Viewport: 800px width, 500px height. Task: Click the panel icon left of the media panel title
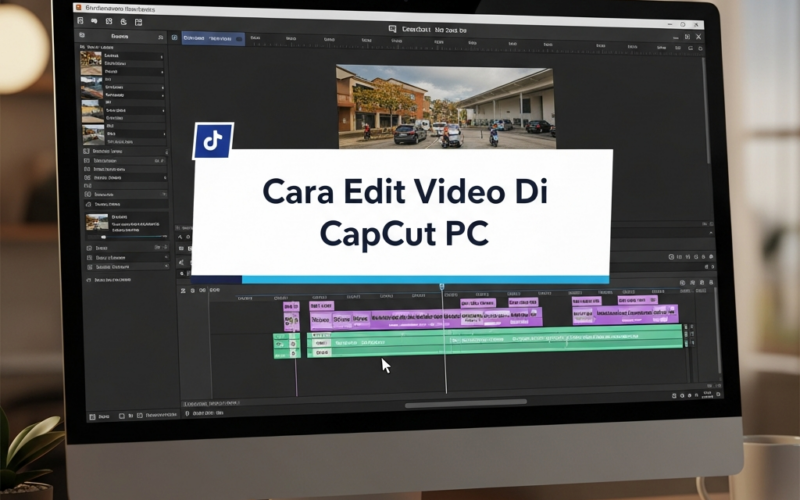[x=82, y=35]
